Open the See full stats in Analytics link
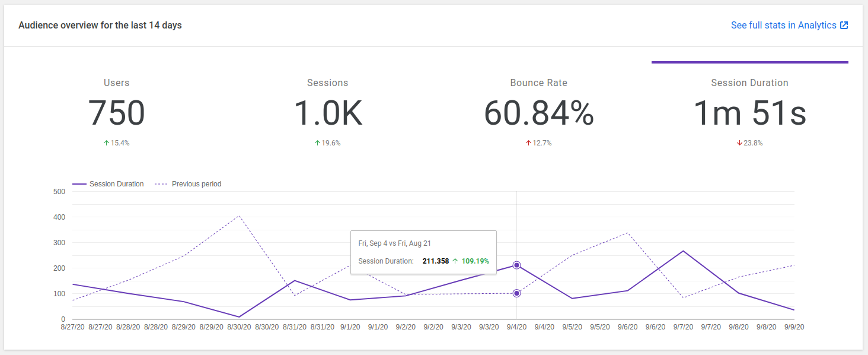The width and height of the screenshot is (868, 355). 789,26
